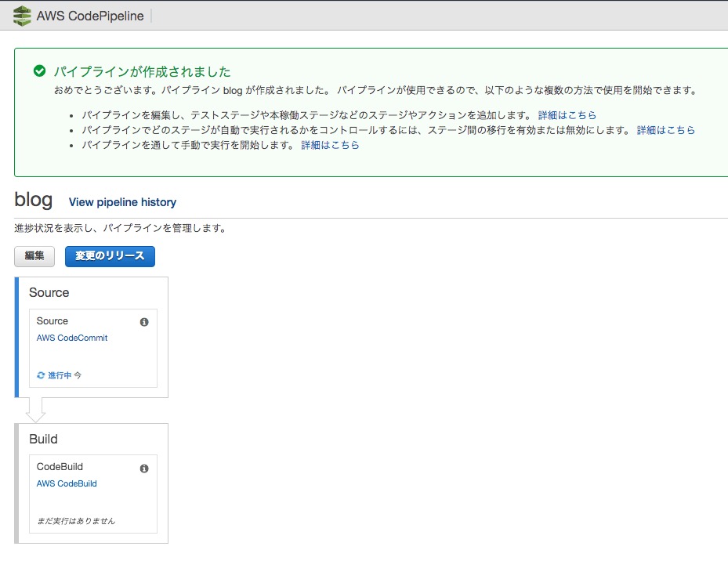
Task: Open the info icon on the Source action
Action: click(143, 321)
